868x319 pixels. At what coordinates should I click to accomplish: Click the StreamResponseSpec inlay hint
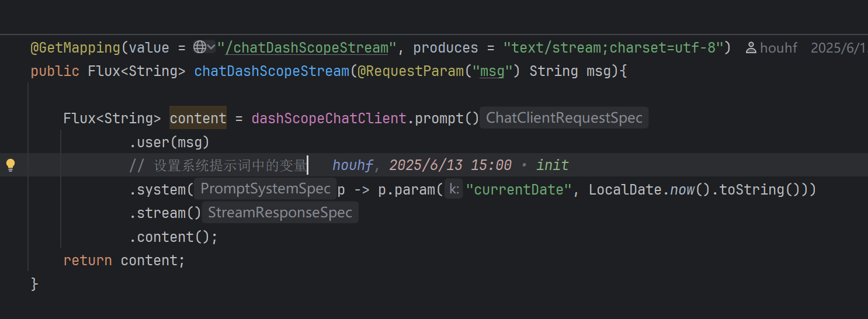pos(280,213)
